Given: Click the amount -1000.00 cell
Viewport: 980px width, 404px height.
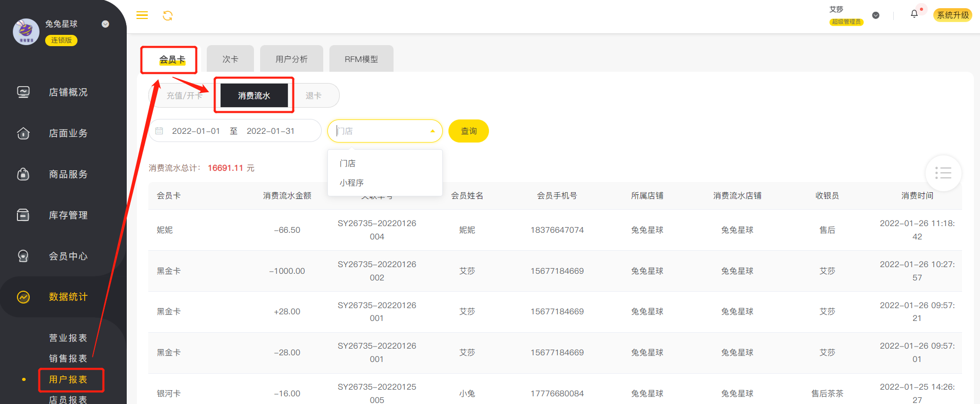Looking at the screenshot, I should pyautogui.click(x=287, y=271).
